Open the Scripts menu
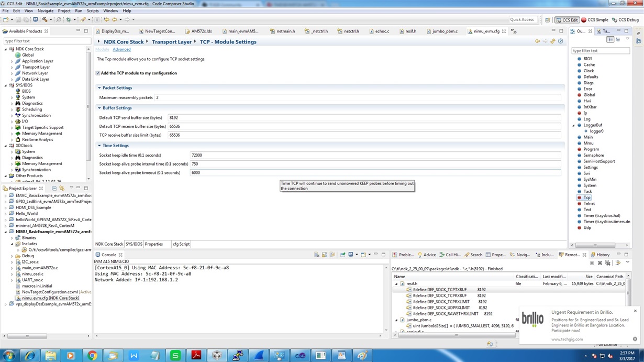 click(93, 10)
